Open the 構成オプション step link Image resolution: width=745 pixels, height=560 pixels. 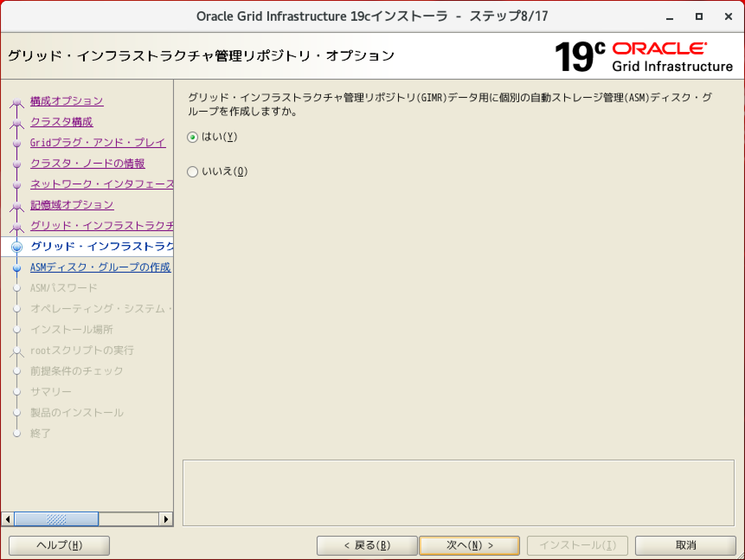click(67, 101)
